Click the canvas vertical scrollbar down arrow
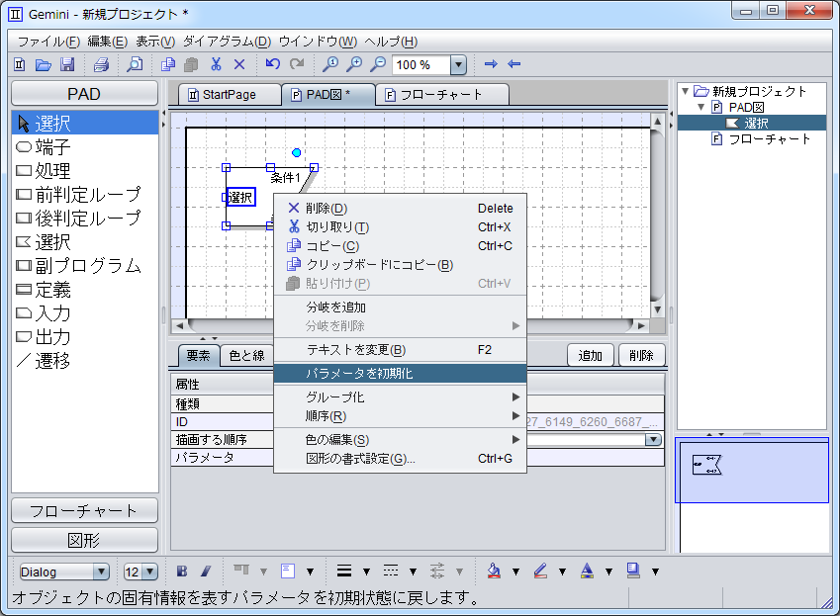Image resolution: width=840 pixels, height=616 pixels. (x=657, y=310)
